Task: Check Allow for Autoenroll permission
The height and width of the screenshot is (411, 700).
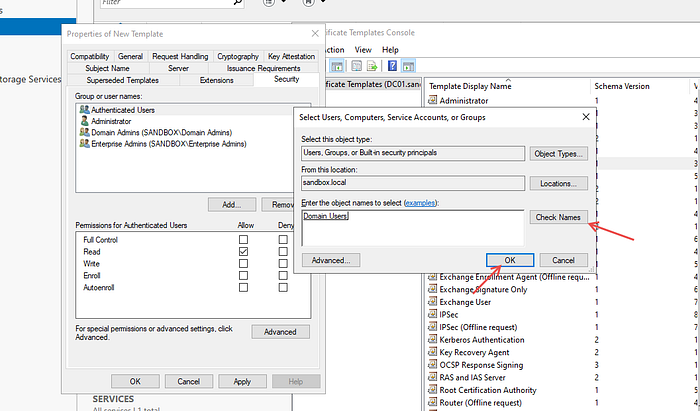Action: coord(243,288)
